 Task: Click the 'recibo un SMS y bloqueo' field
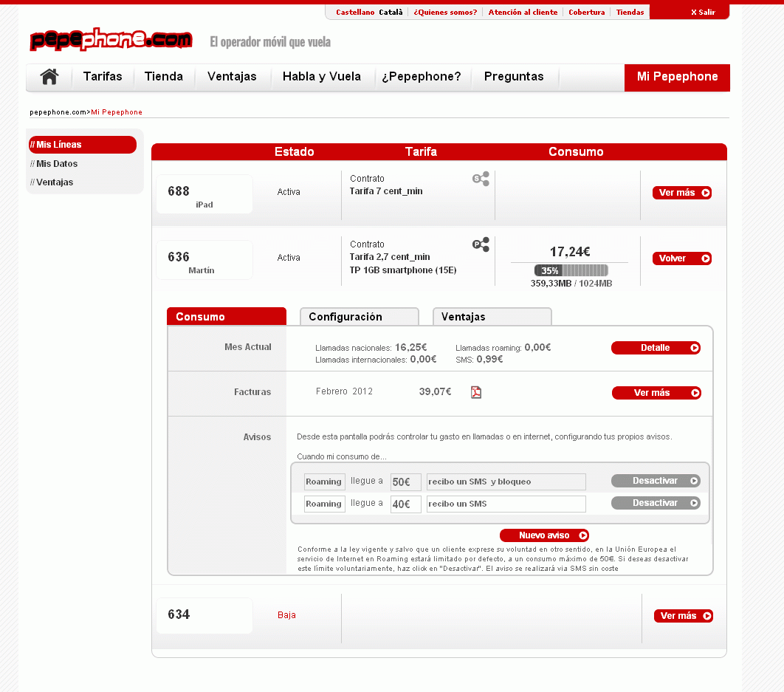506,482
